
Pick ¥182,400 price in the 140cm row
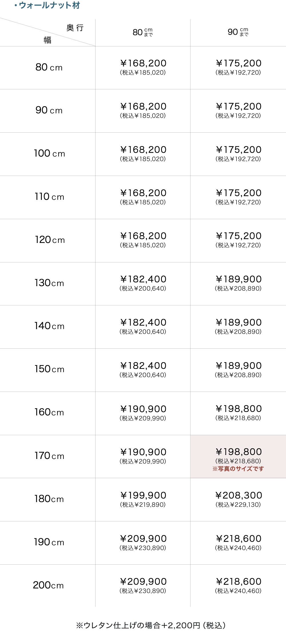point(143,323)
